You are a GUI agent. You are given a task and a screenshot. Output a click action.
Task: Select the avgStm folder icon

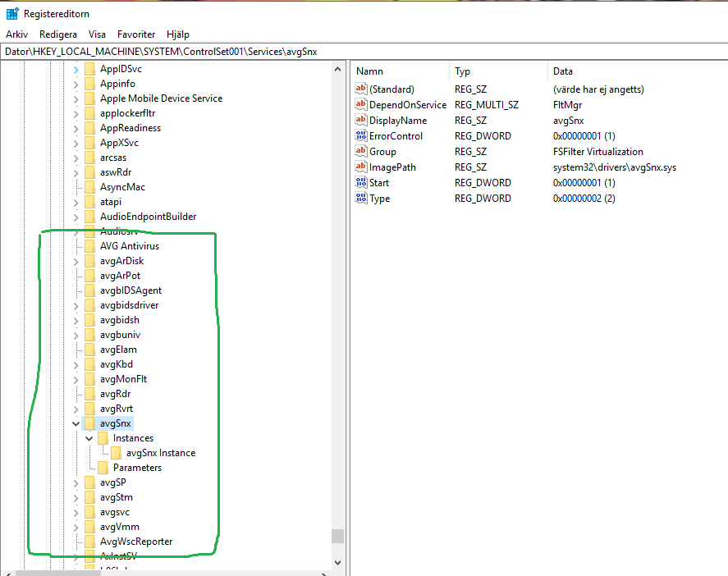click(90, 497)
